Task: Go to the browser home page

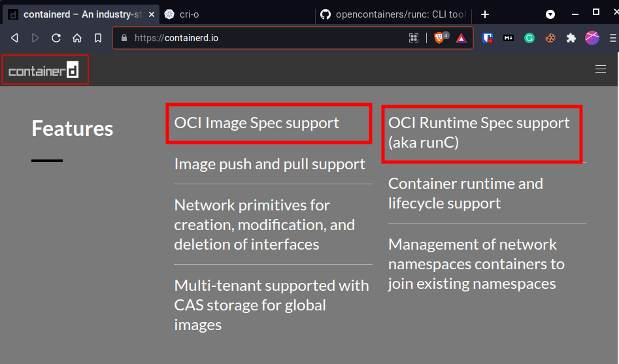Action: 77,38
